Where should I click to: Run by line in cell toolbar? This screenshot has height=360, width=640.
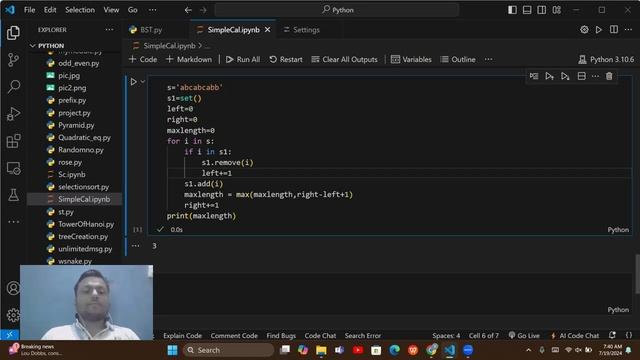tap(534, 76)
